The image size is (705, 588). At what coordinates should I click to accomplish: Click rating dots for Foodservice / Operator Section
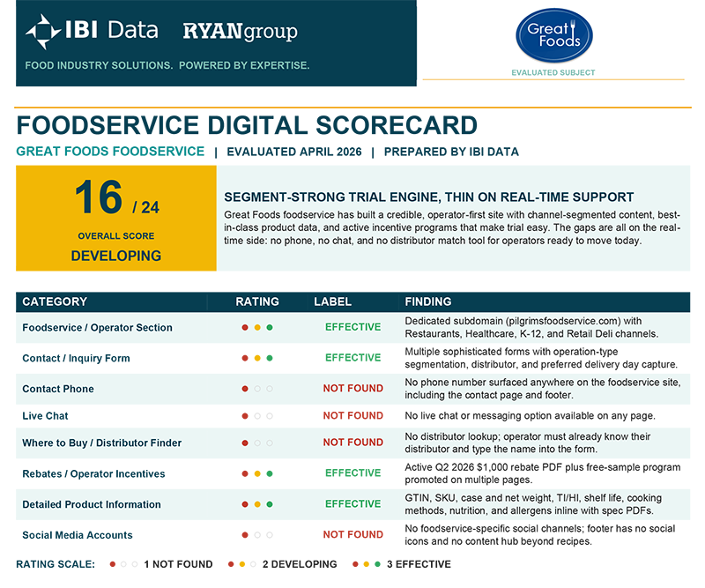click(x=257, y=328)
